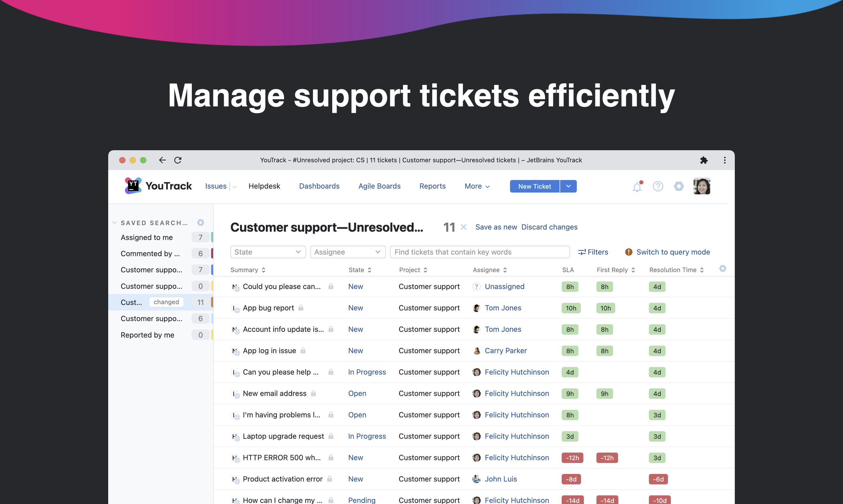Click -6d resolution badge on Product activation row

click(x=658, y=479)
